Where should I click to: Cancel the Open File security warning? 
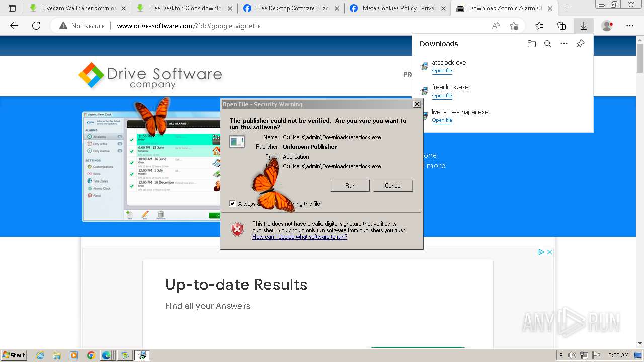click(x=393, y=186)
